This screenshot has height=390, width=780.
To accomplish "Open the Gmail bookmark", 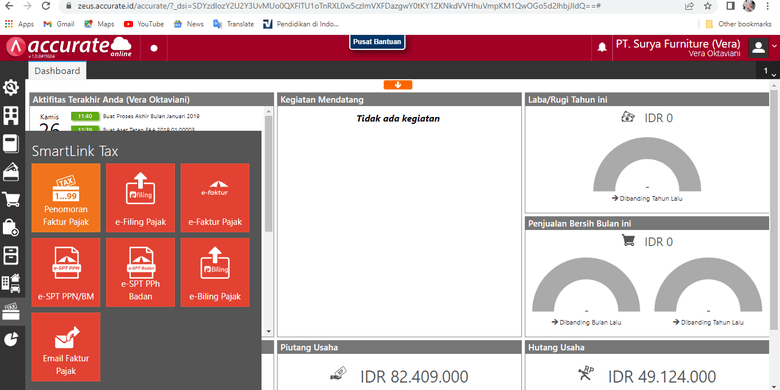I will [x=59, y=24].
